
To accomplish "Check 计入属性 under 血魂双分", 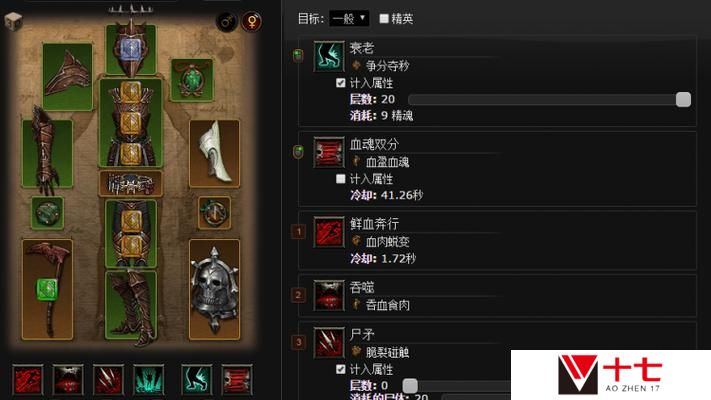I will (x=341, y=179).
